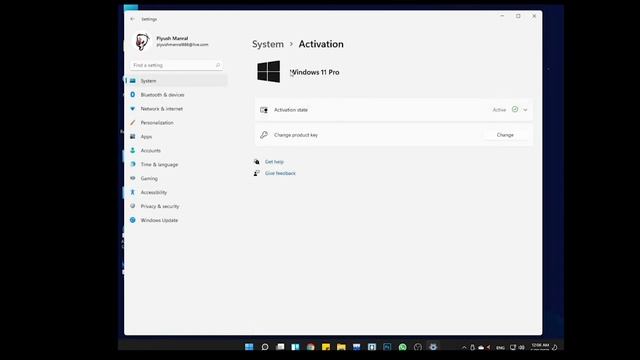
Task: Open Windows Update settings
Action: (177, 220)
